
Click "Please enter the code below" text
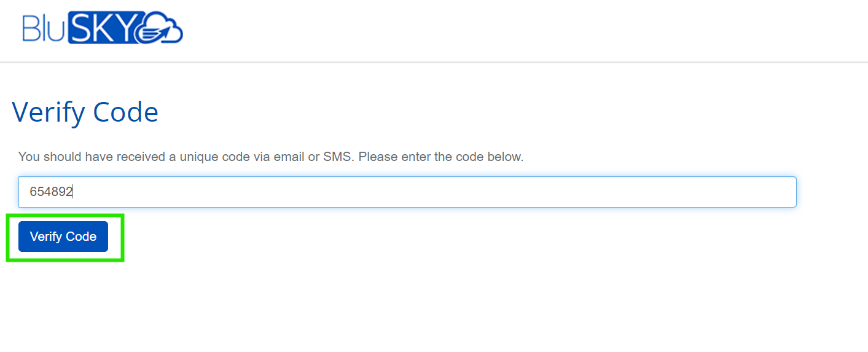coord(441,157)
